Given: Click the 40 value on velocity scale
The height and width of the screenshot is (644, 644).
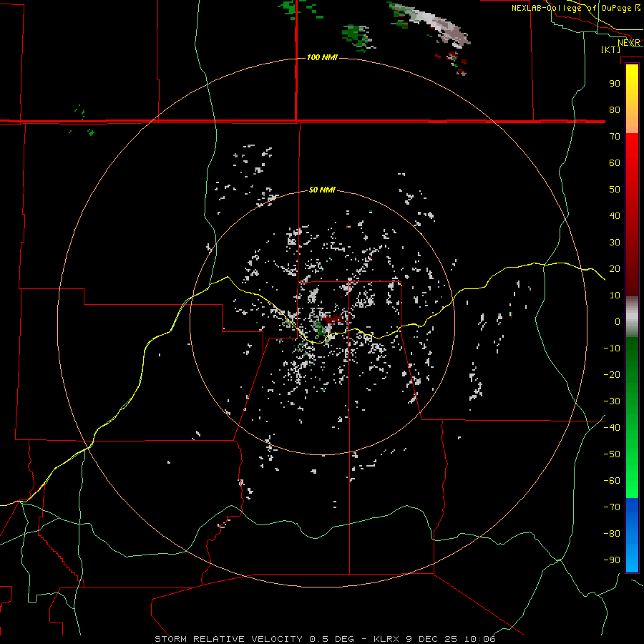Looking at the screenshot, I should [x=615, y=216].
